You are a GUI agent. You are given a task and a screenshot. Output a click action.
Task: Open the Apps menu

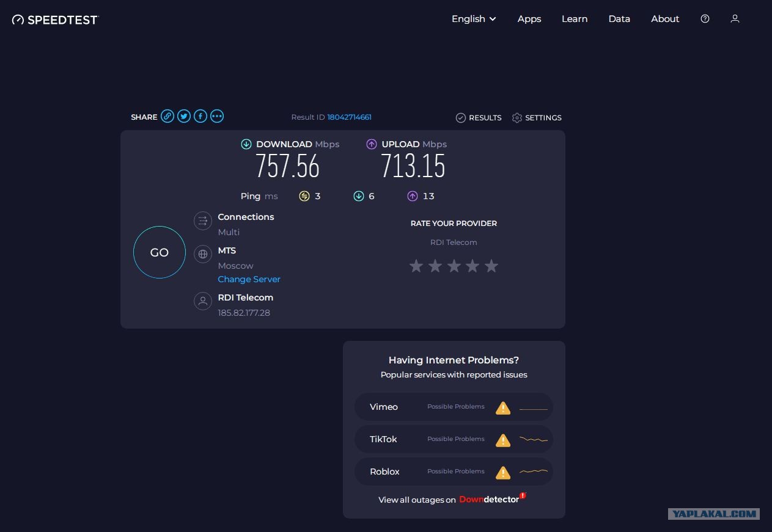[x=529, y=19]
